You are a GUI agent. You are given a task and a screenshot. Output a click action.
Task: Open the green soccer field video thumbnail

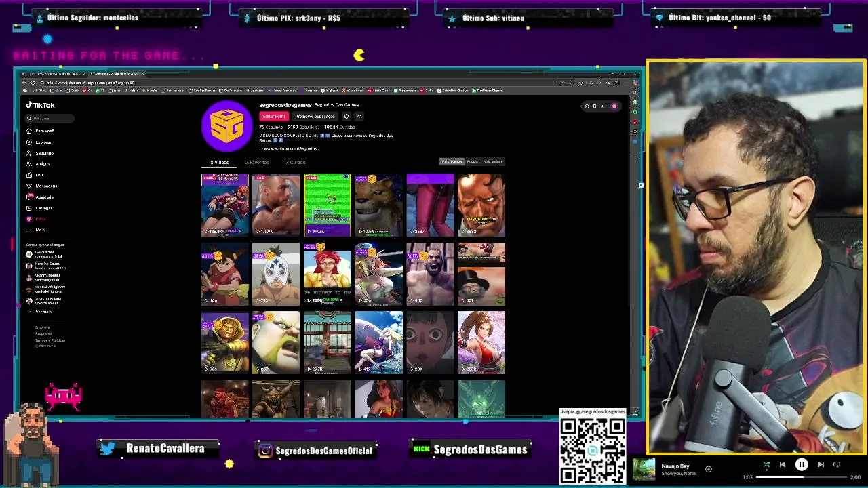coord(328,205)
